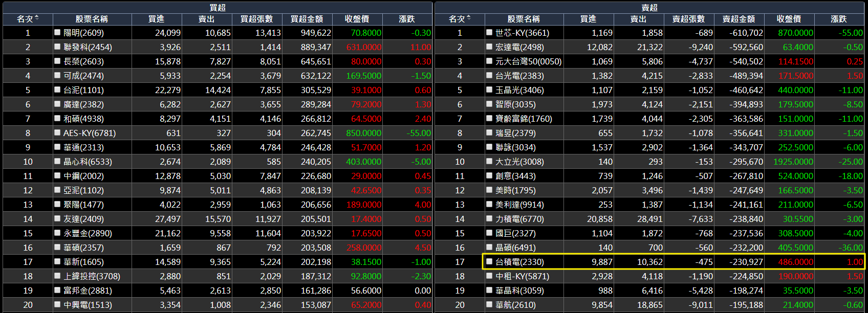
Task: Tick the 富邦金(2881) checkbox
Action: pos(57,290)
